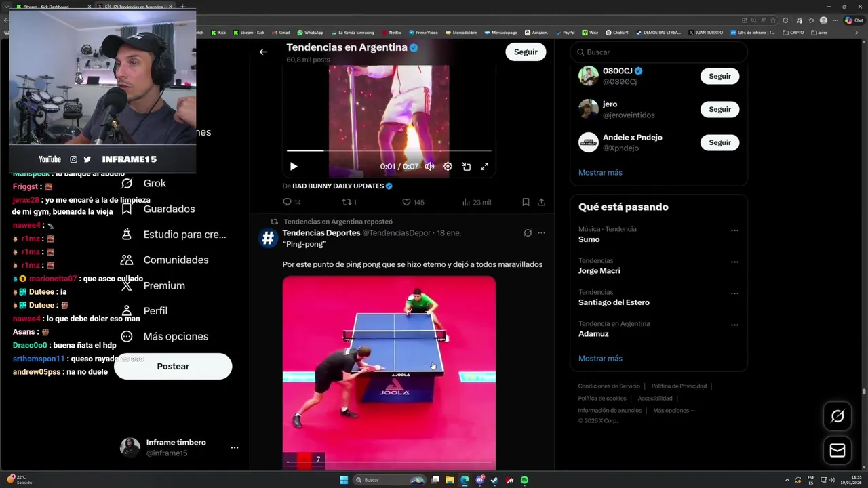Expand Más opciones in the sidebar

point(164,336)
